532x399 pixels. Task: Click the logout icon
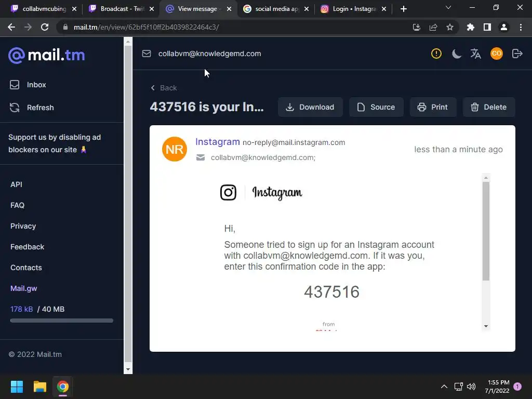(x=517, y=54)
